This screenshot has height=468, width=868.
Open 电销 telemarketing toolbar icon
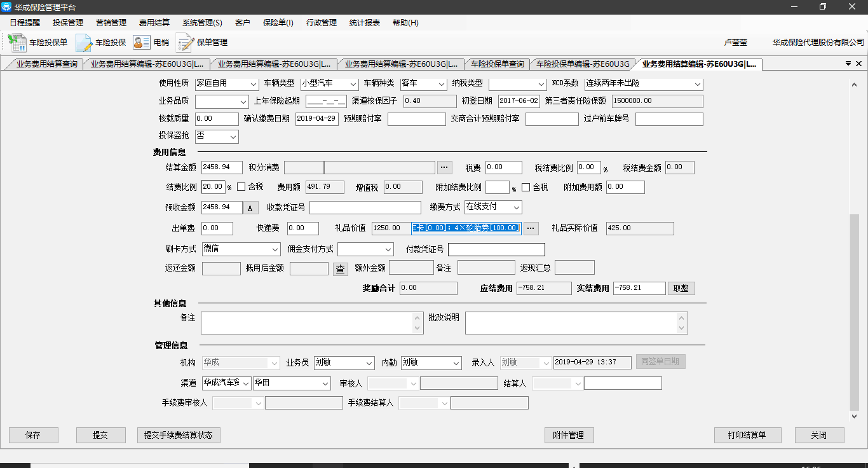tap(141, 43)
